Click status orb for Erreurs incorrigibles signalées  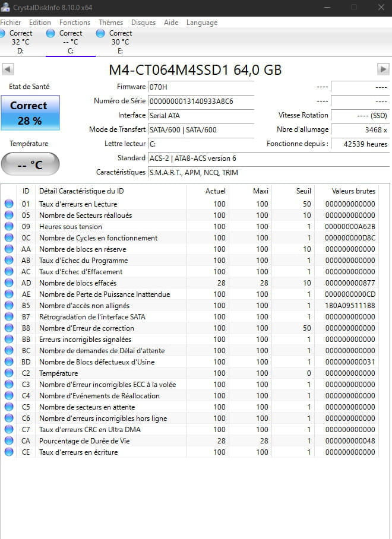click(9, 340)
